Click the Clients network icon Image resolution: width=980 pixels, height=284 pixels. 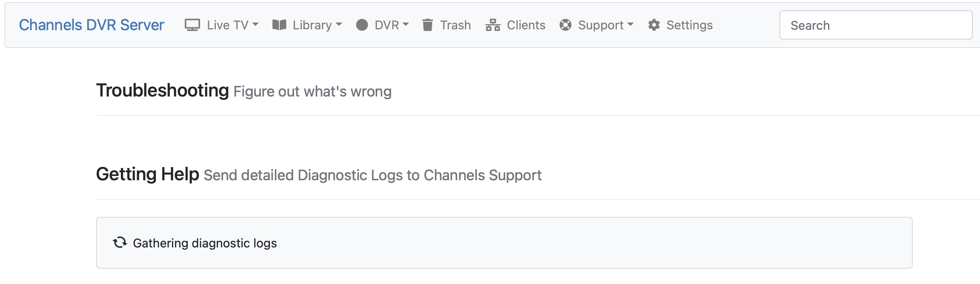coord(493,25)
